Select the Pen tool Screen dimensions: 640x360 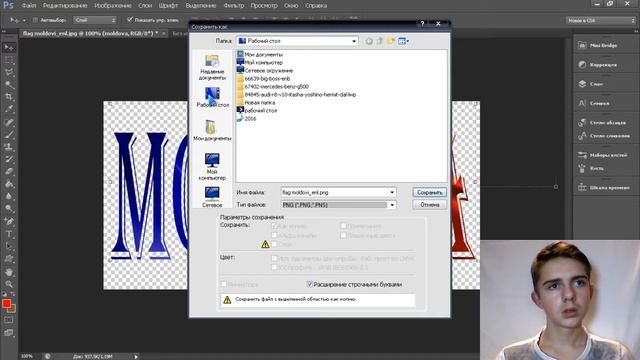tap(9, 222)
